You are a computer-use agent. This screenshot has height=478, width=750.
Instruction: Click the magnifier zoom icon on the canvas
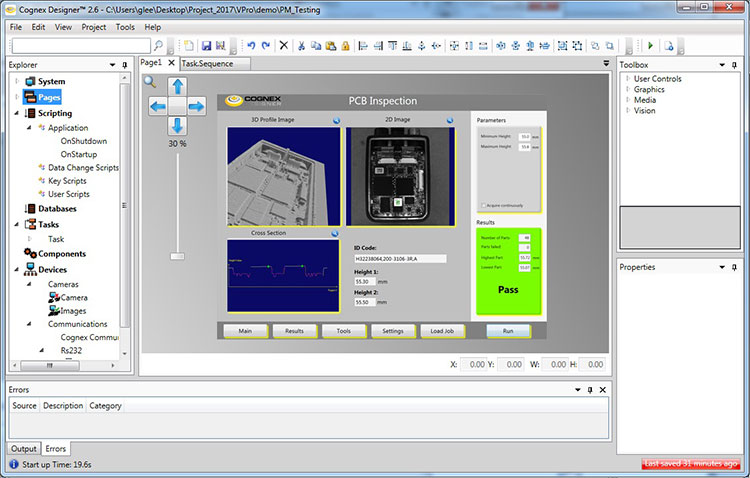[150, 82]
